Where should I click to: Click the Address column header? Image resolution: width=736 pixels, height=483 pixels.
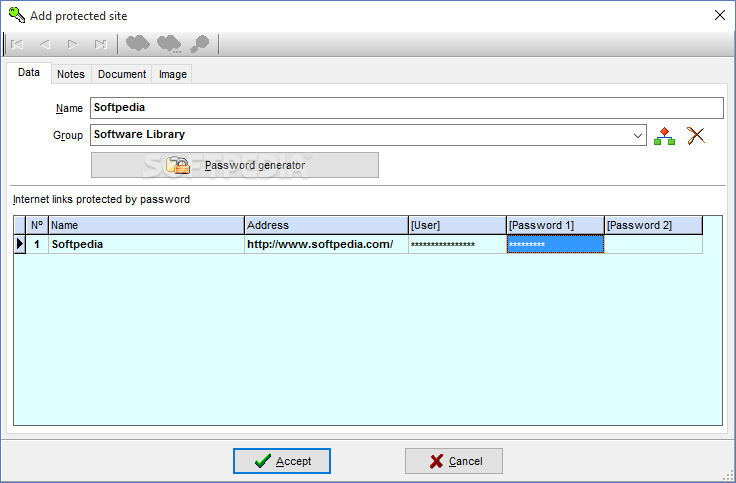pos(327,225)
